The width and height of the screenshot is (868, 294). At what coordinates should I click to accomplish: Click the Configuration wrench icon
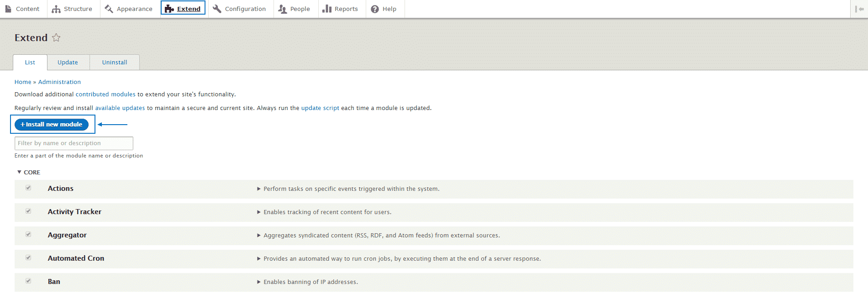217,9
